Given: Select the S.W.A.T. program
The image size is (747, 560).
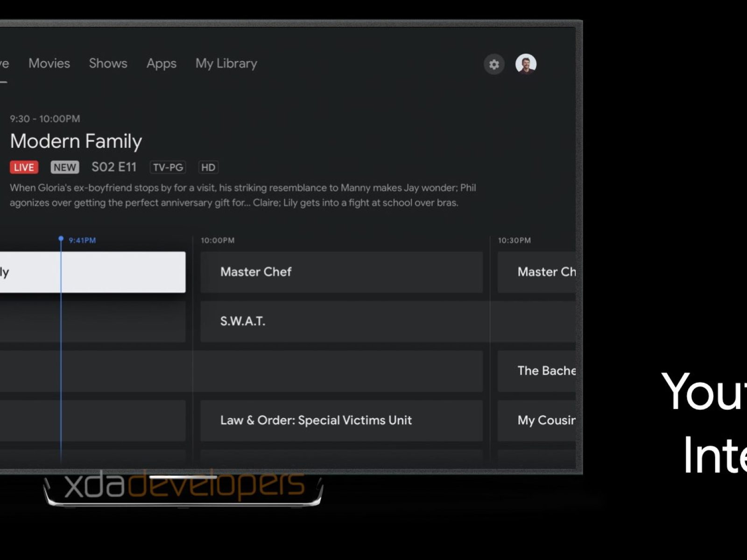Looking at the screenshot, I should pos(388,322).
